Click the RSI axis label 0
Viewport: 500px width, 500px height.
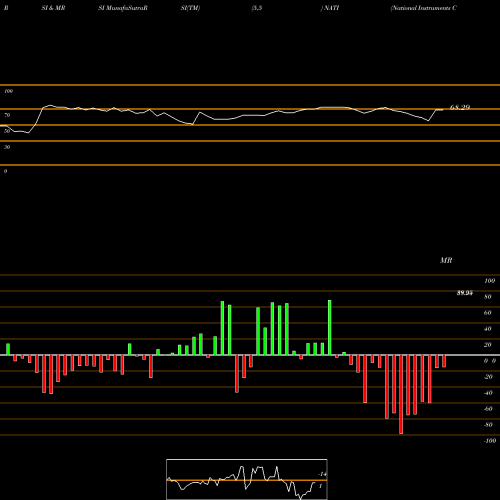click(x=5, y=171)
